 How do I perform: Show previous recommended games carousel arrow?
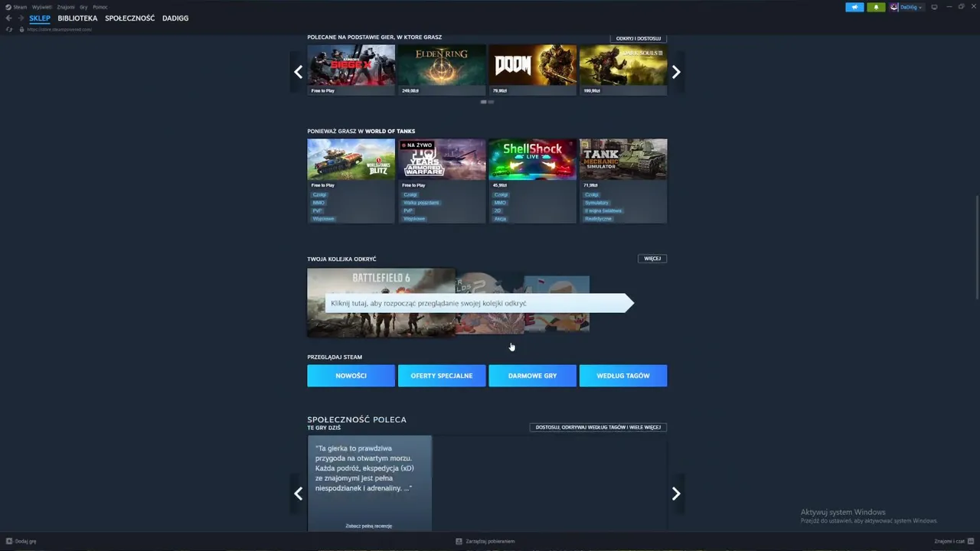(x=298, y=72)
